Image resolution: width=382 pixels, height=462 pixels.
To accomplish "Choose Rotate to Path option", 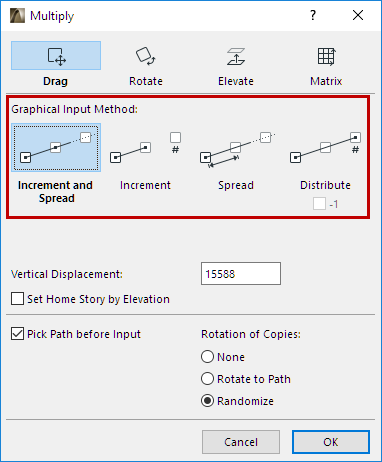I will (x=207, y=379).
